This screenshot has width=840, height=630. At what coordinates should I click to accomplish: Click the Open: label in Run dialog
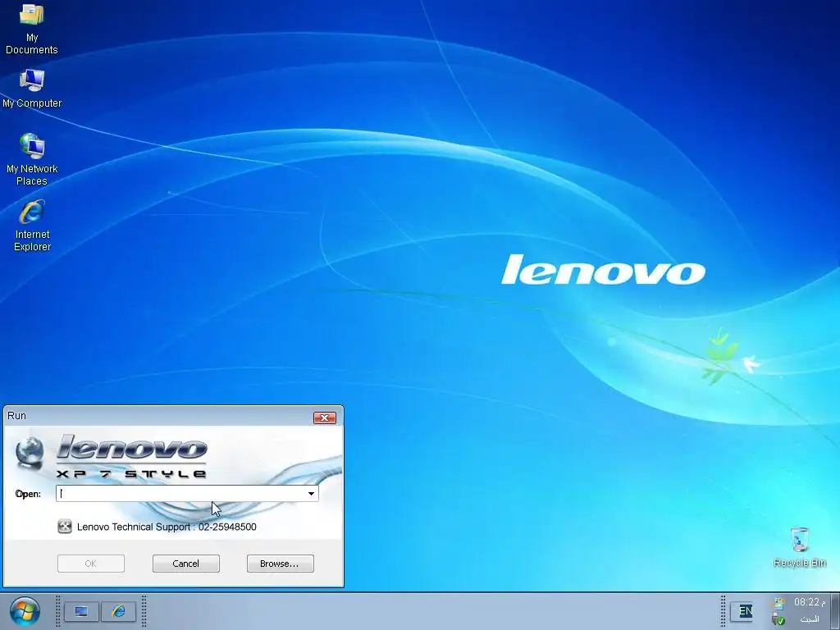28,494
